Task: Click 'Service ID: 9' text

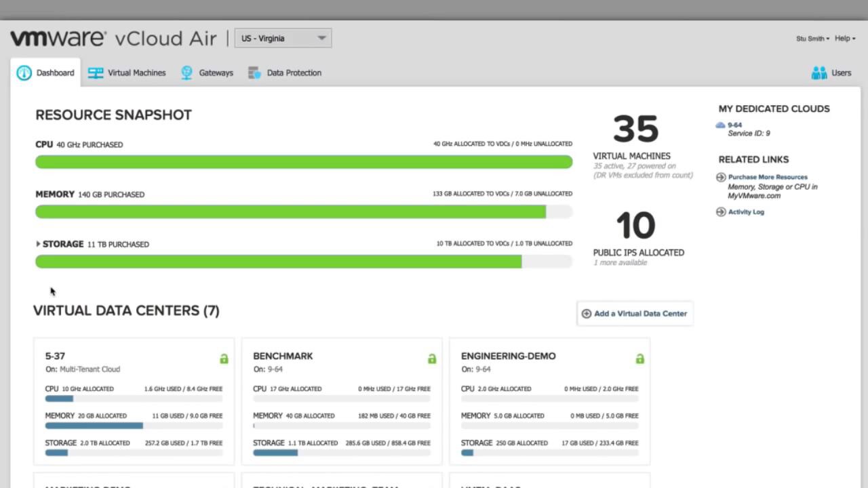Action: point(749,134)
